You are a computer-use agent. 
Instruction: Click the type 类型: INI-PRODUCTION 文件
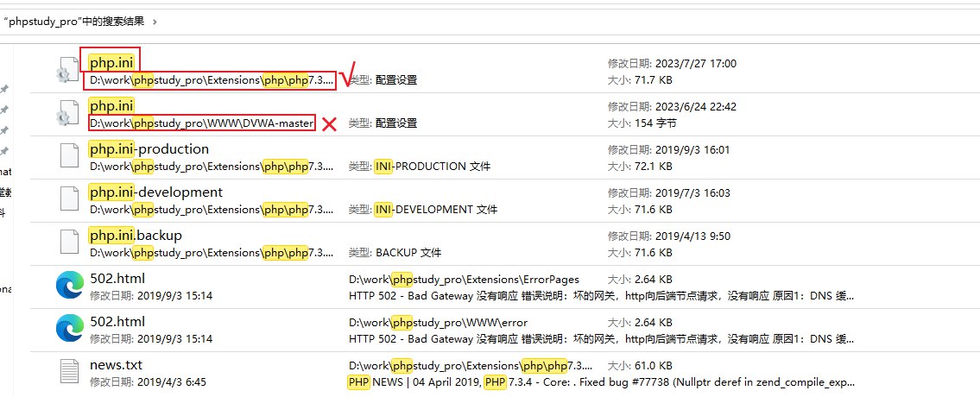click(x=420, y=167)
